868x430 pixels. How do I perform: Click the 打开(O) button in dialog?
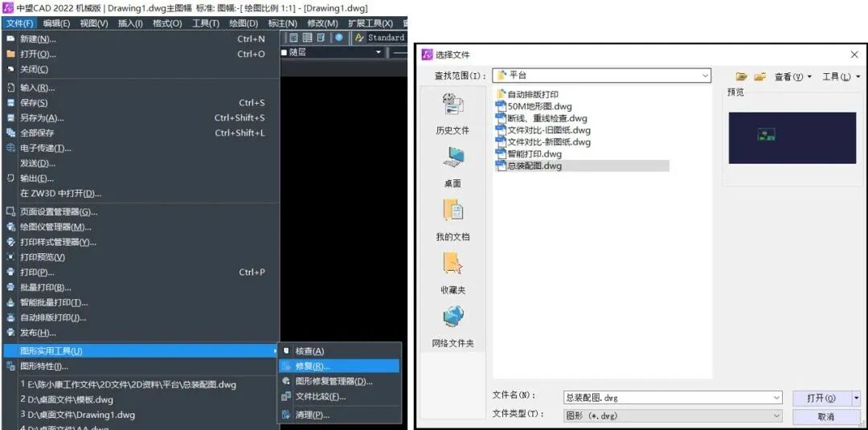pyautogui.click(x=822, y=398)
